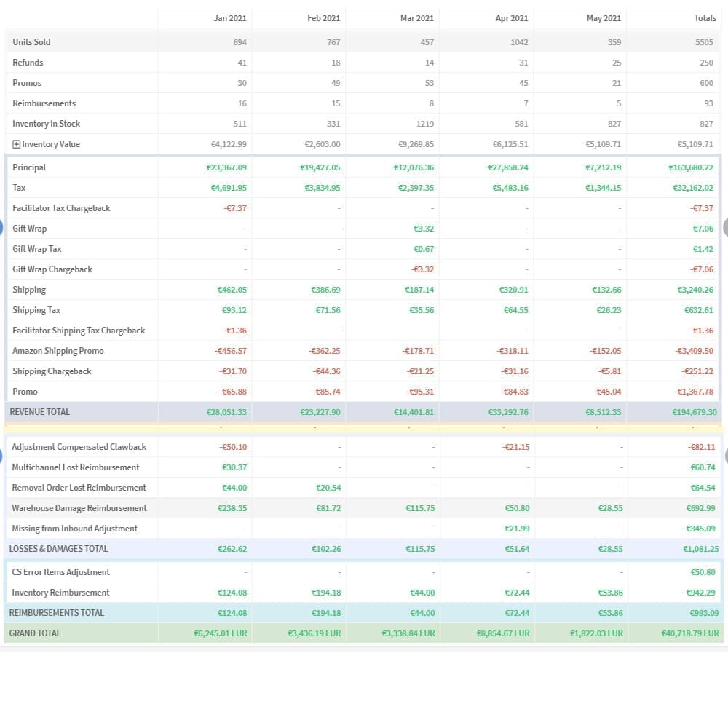Select the Units Sold row label
728x728 pixels.
coord(31,42)
